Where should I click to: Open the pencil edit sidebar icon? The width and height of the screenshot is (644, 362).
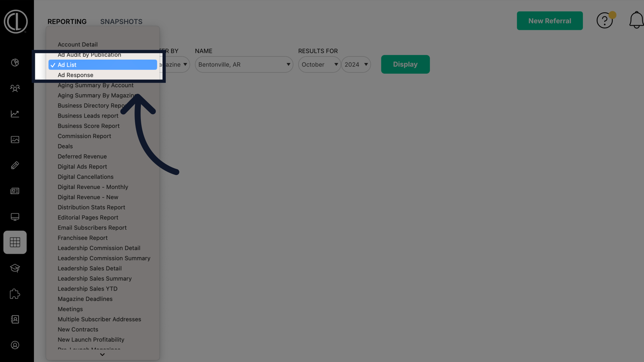[x=15, y=165]
